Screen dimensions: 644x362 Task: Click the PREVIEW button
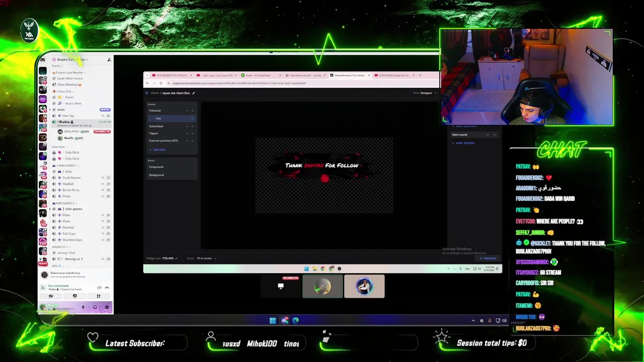point(488,258)
